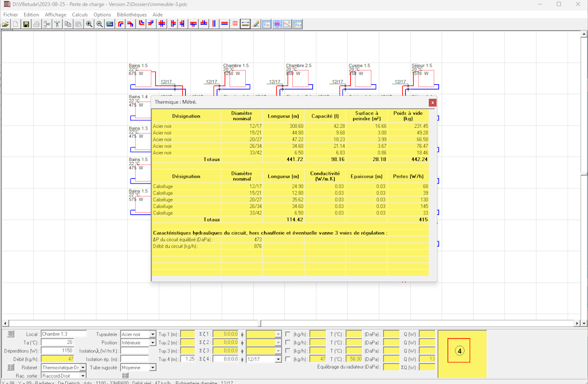Open the Tube rugosité dropdown showing Moyenne

tap(152, 367)
